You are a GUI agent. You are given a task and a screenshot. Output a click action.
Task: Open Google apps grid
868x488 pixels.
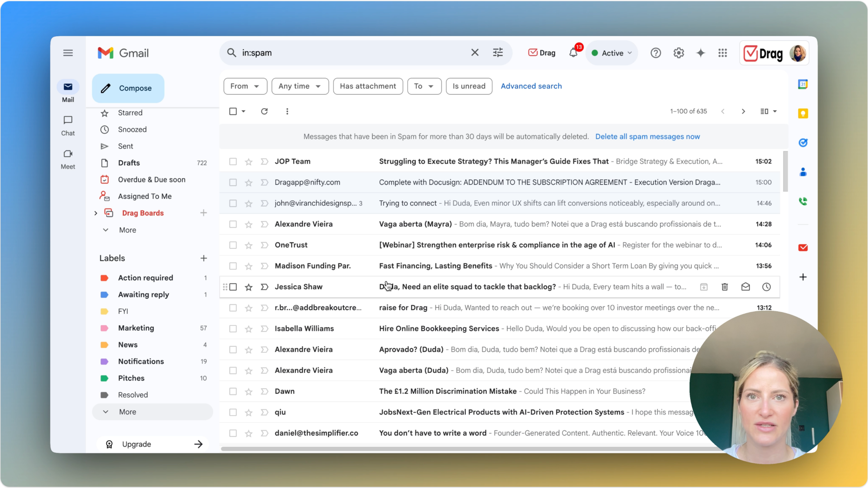point(723,53)
